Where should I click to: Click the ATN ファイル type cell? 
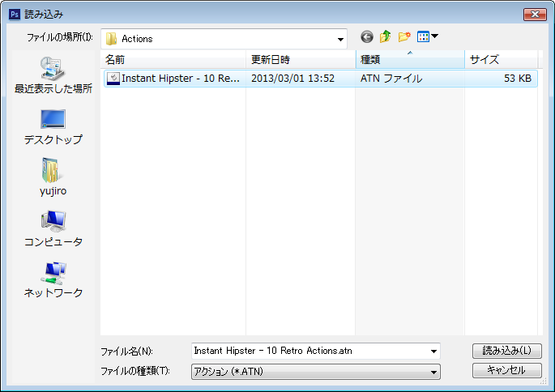pos(391,79)
